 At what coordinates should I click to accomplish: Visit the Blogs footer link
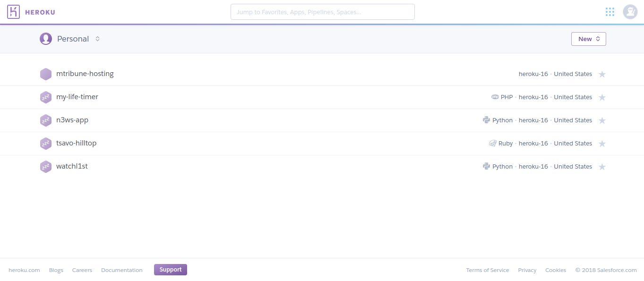pos(56,270)
